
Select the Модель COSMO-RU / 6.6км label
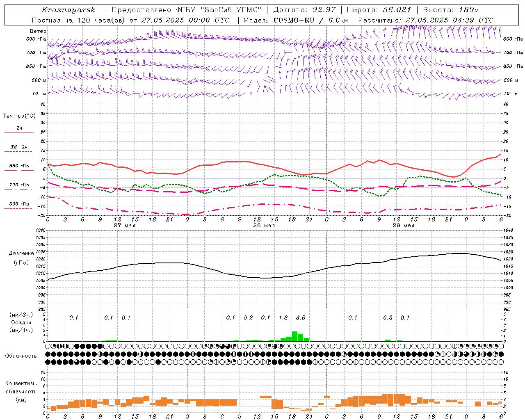(295, 20)
